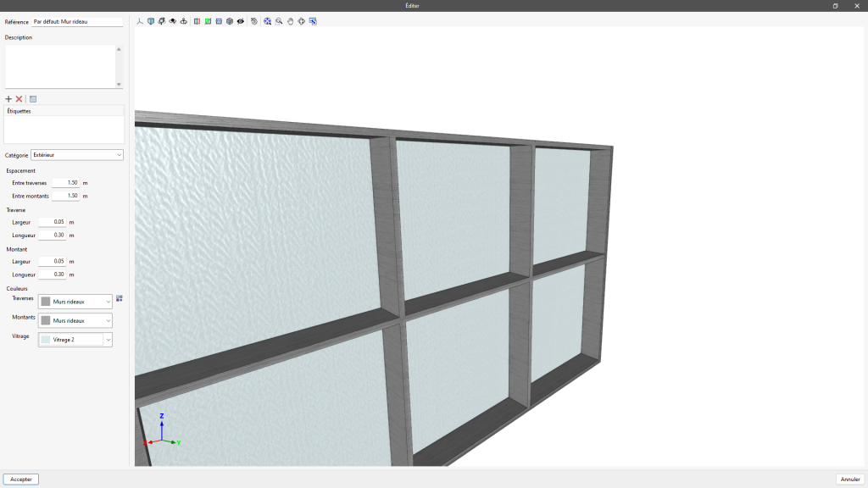Open the Traverses color dropdown

(x=75, y=302)
